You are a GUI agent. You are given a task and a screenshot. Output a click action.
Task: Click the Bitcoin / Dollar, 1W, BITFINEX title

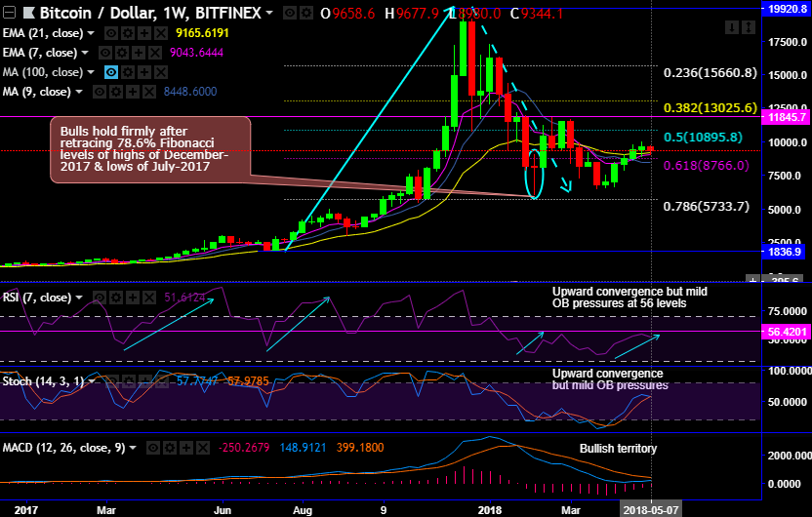pos(150,13)
